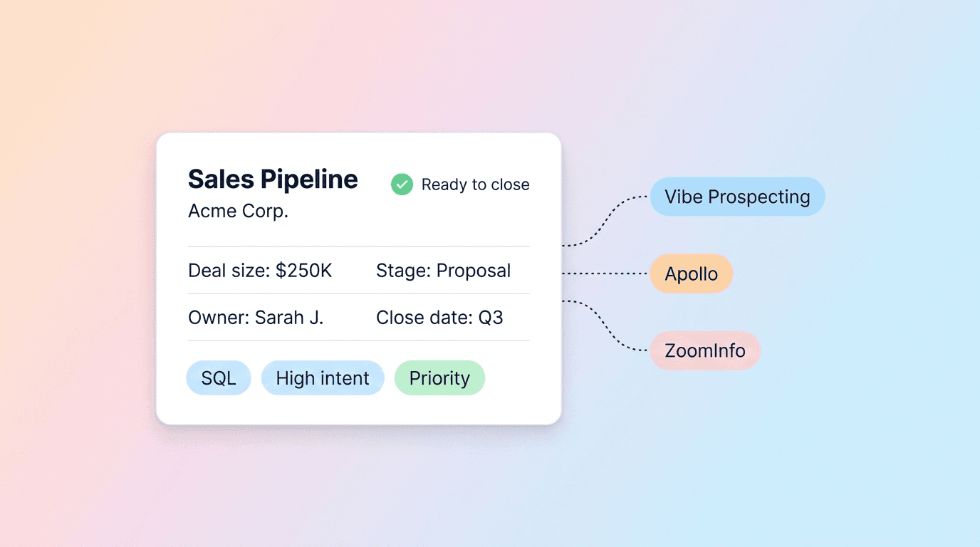Viewport: 980px width, 547px height.
Task: Click the Deal size: $250K field
Action: (260, 271)
